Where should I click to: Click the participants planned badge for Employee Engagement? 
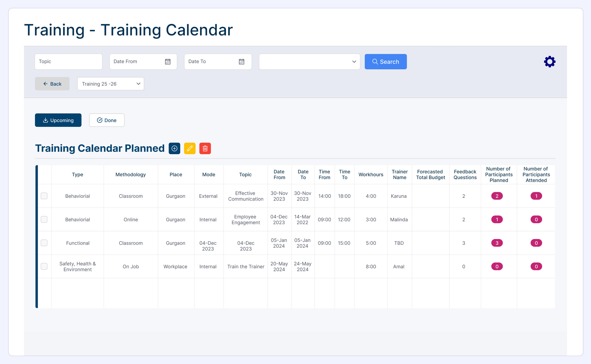(497, 219)
